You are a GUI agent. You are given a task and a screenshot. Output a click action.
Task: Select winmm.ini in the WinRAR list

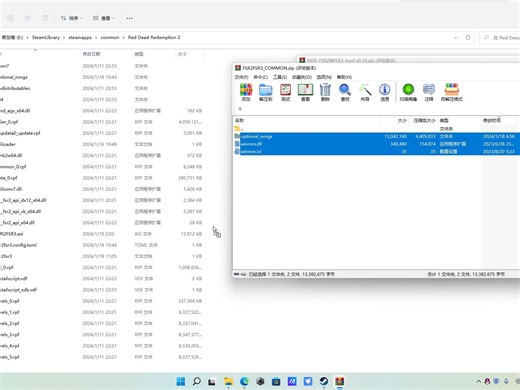coord(376,151)
